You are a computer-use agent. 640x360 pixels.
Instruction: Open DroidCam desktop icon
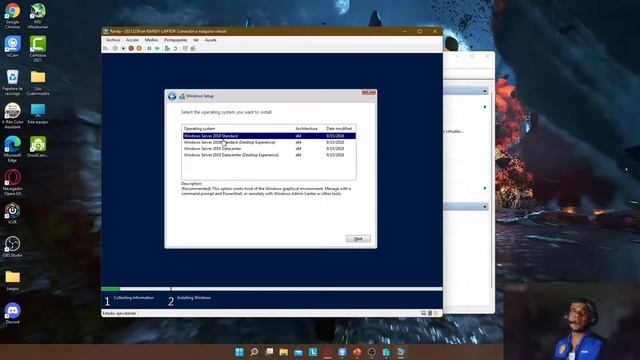pos(38,147)
